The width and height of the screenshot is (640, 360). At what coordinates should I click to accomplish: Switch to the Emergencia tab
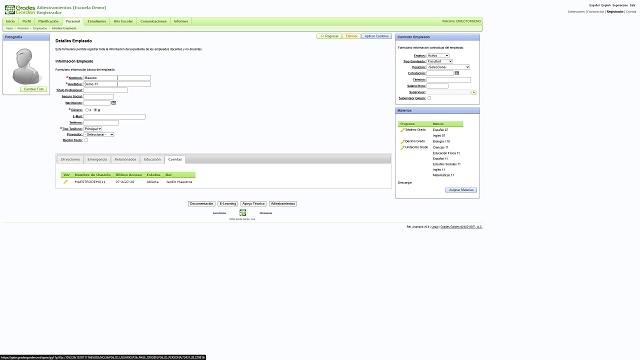(x=97, y=160)
